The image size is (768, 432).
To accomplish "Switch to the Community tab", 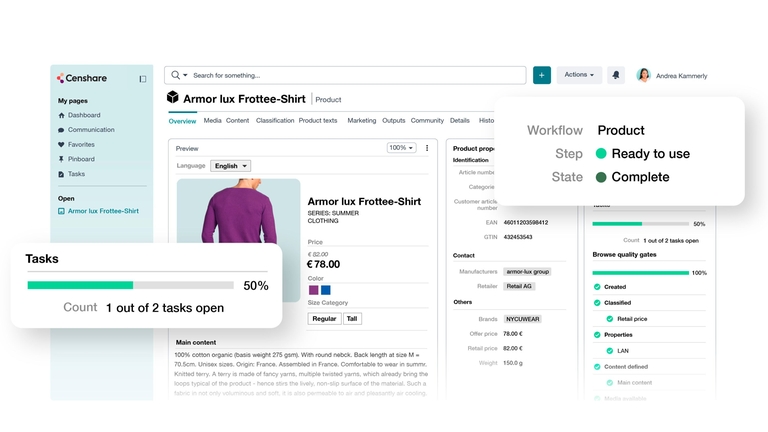I will pos(427,120).
